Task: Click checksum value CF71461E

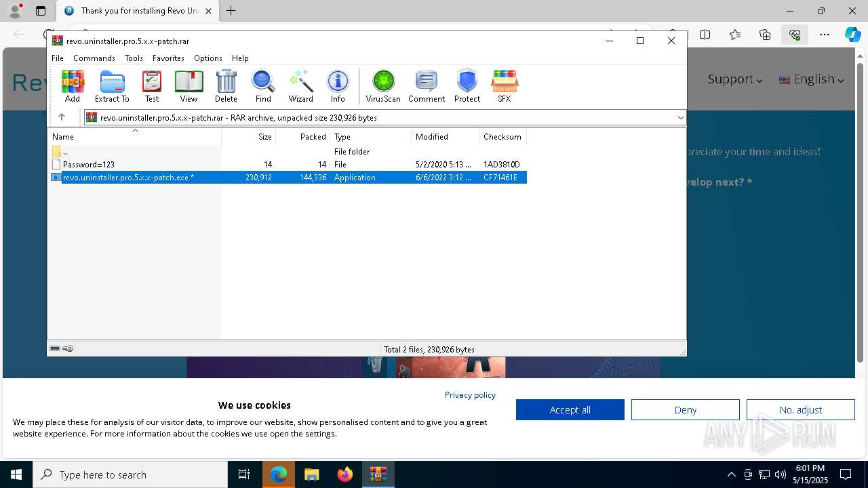Action: tap(500, 178)
